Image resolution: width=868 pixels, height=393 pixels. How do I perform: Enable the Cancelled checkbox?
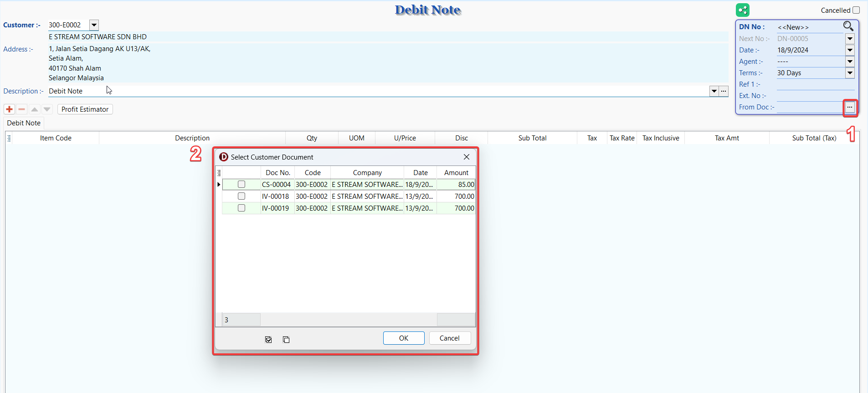pos(856,10)
